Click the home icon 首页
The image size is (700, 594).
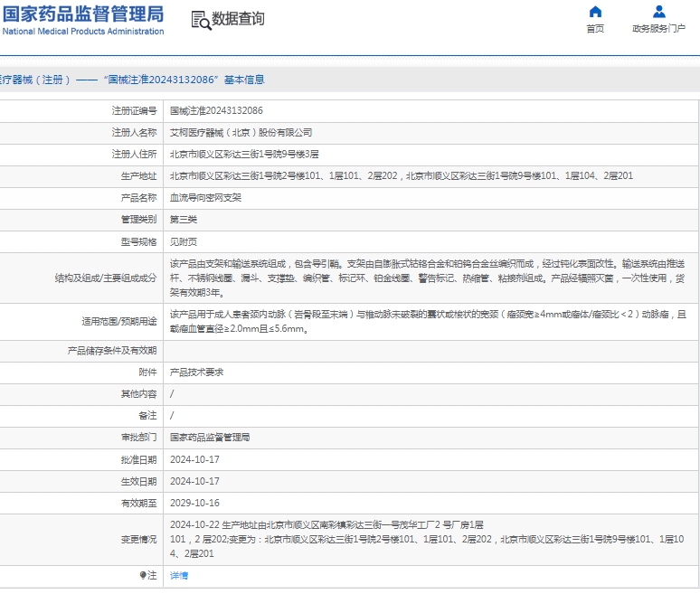click(x=595, y=12)
